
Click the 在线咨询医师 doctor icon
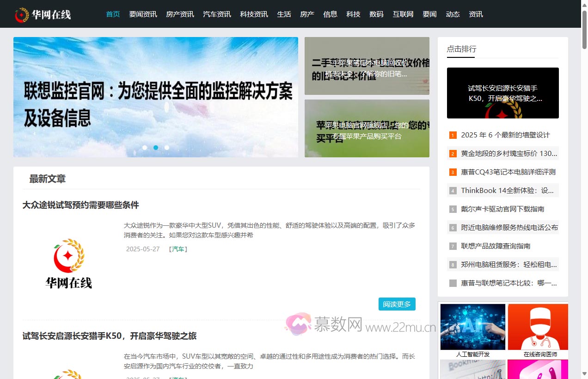coord(538,327)
